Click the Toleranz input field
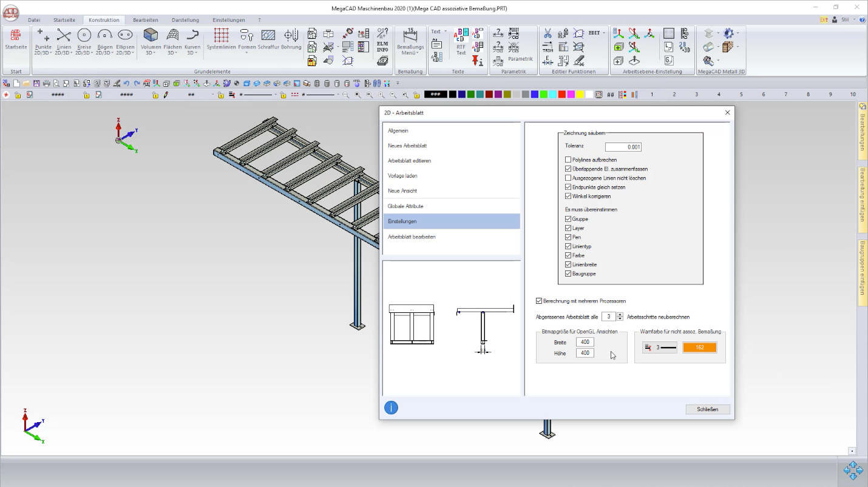Screen dimensions: 868x487 [623, 147]
